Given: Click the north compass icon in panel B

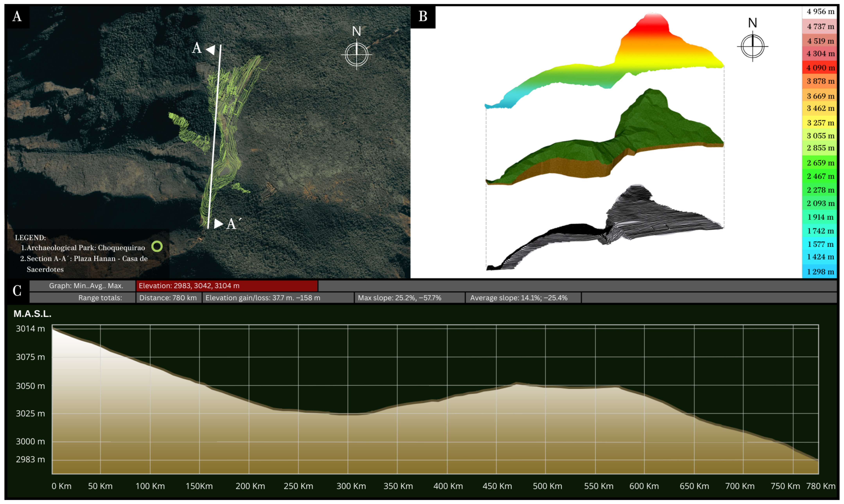Looking at the screenshot, I should (752, 46).
